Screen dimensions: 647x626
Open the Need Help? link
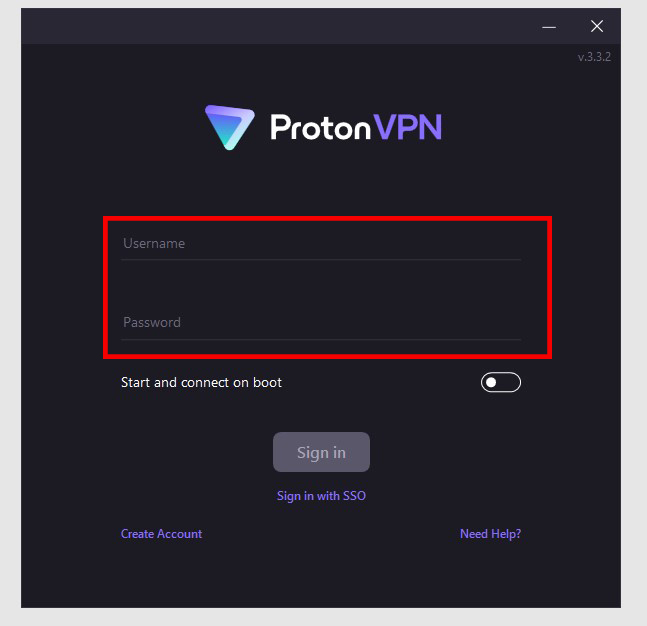[490, 534]
